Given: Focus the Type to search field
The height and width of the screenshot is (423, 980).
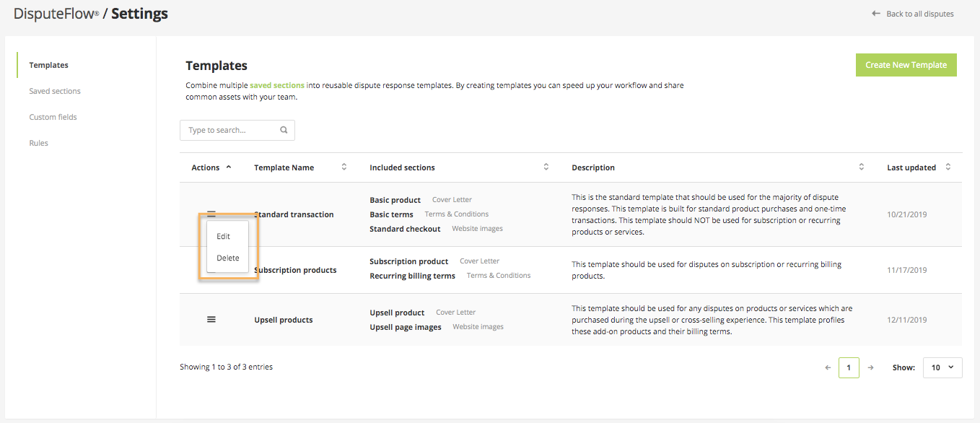Looking at the screenshot, I should pos(229,131).
